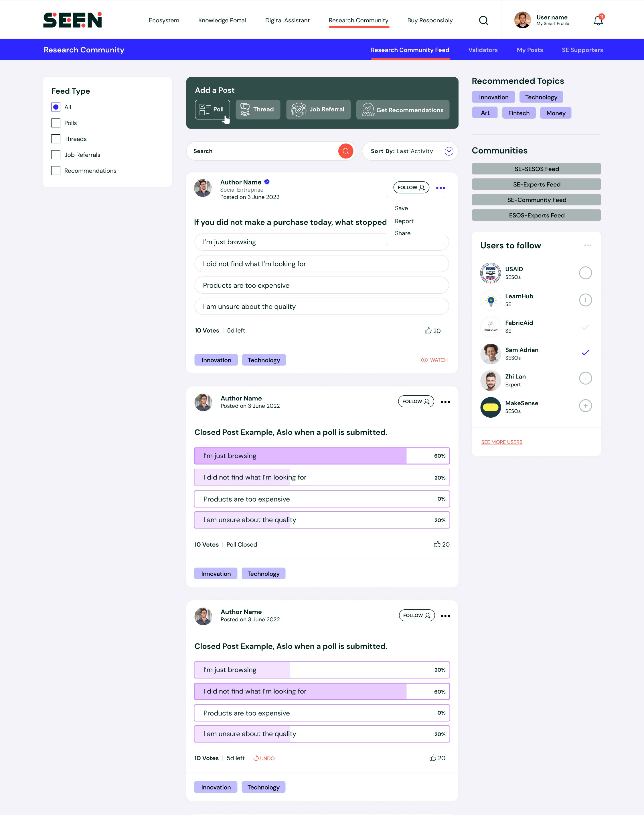Click the red search button in feed search
The width and height of the screenshot is (644, 815).
[x=345, y=151]
